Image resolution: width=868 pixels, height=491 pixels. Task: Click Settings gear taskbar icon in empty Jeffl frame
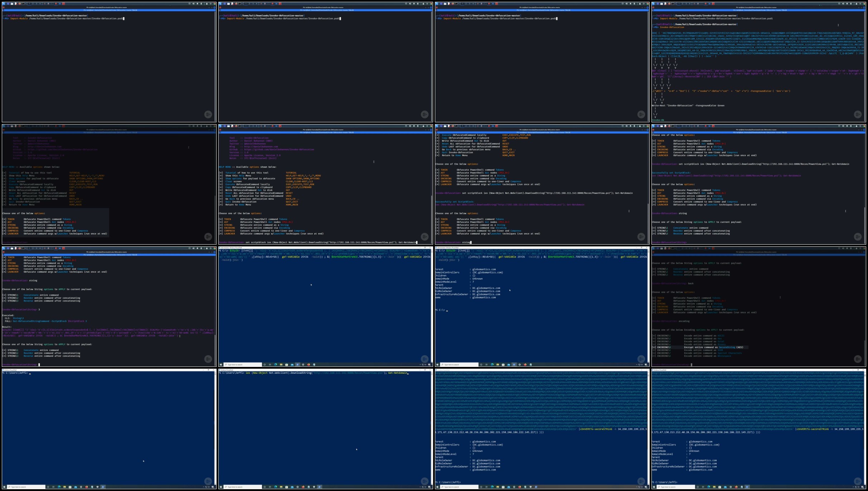(81, 487)
